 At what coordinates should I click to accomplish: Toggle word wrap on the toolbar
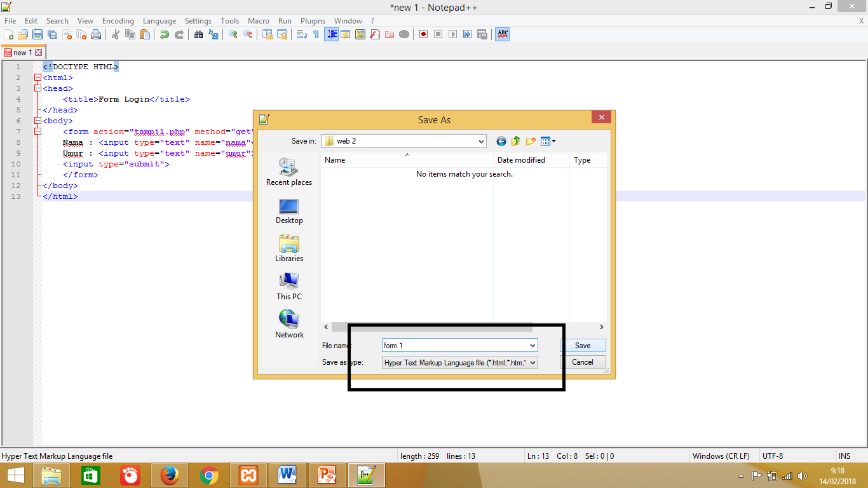[301, 34]
